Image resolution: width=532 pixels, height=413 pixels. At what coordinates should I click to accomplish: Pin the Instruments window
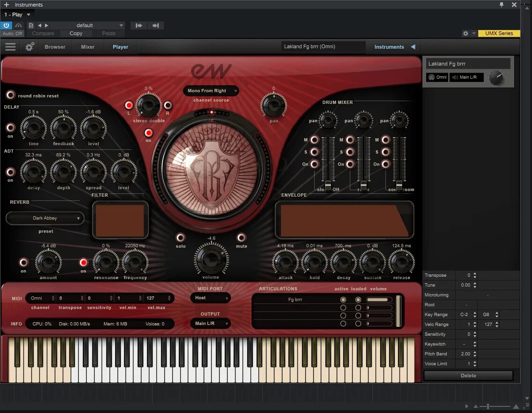tap(502, 5)
